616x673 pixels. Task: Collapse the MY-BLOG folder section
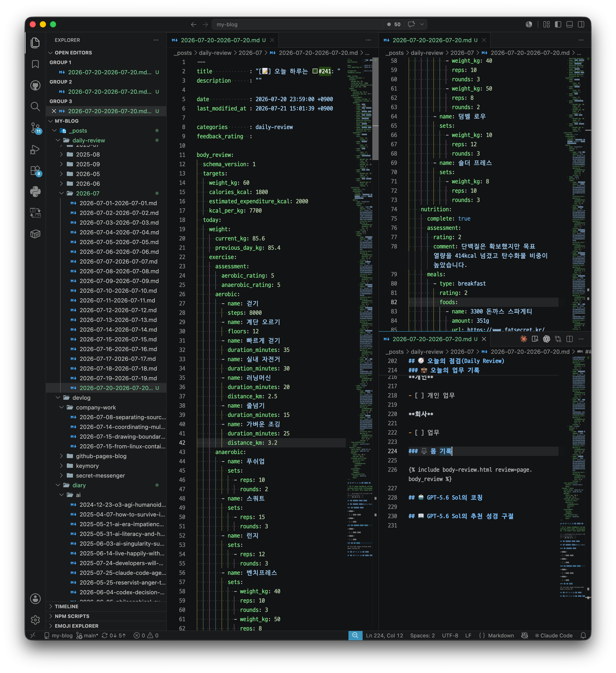tap(50, 121)
